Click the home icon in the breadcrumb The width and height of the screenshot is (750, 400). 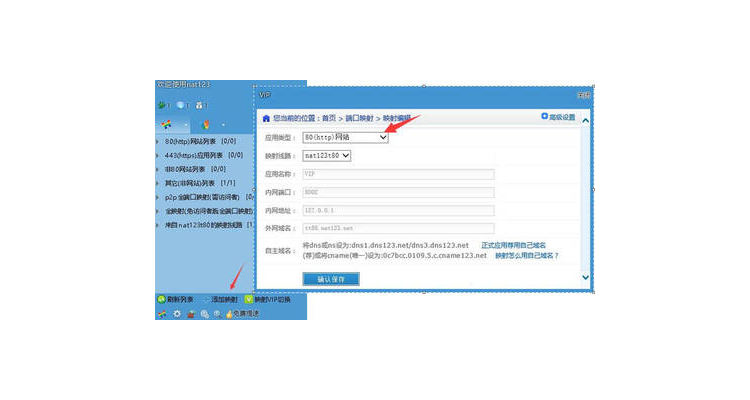(x=266, y=118)
